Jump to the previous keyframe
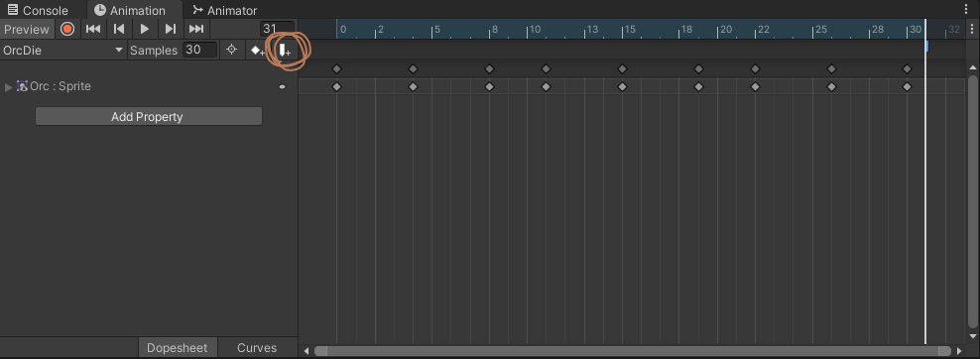Image resolution: width=980 pixels, height=359 pixels. 119,29
